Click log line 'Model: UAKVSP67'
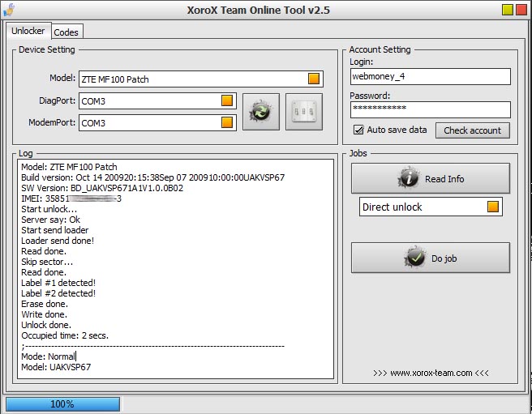Image resolution: width=532 pixels, height=414 pixels. [56, 367]
